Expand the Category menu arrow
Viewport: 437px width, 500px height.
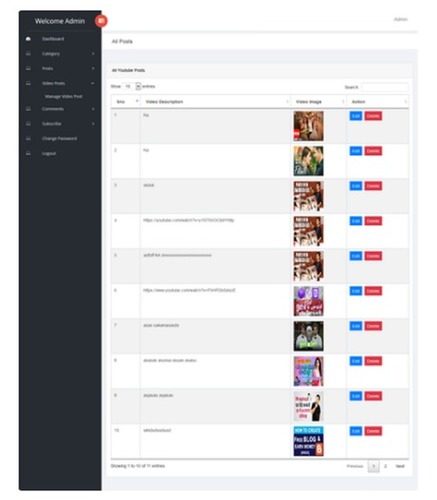pos(93,54)
